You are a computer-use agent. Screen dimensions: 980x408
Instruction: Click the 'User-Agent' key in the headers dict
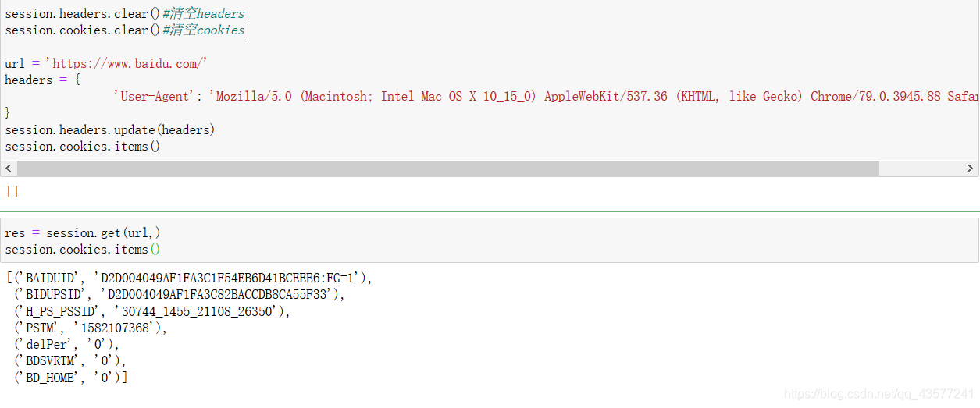pos(155,97)
